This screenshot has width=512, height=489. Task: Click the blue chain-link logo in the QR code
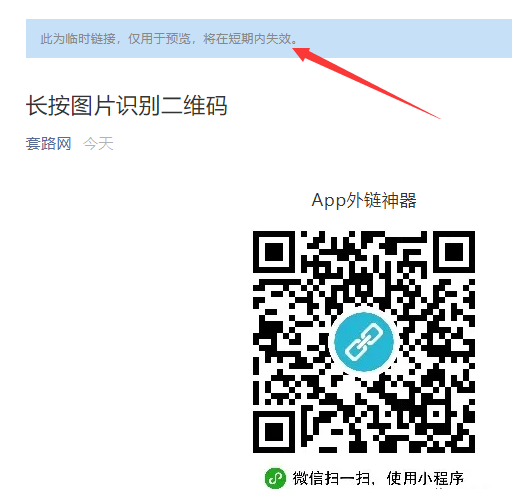(364, 342)
